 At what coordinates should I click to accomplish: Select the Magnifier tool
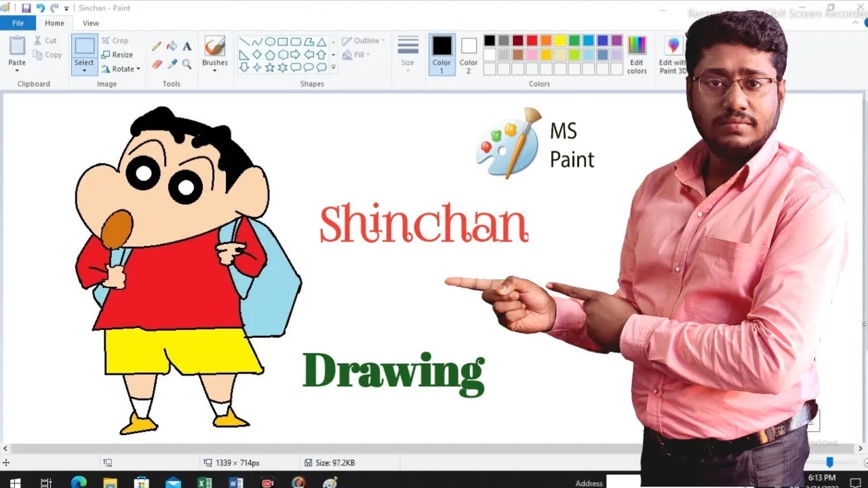187,64
